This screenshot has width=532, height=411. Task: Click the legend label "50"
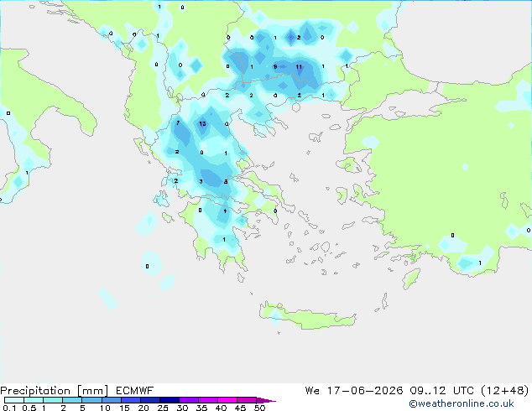pos(259,408)
